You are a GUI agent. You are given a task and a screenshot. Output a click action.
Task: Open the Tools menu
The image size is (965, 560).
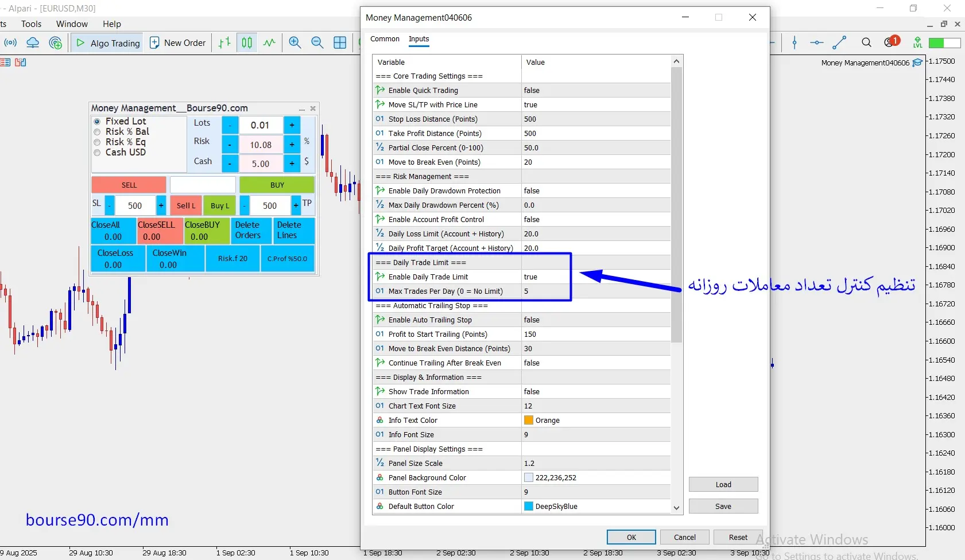coord(31,24)
